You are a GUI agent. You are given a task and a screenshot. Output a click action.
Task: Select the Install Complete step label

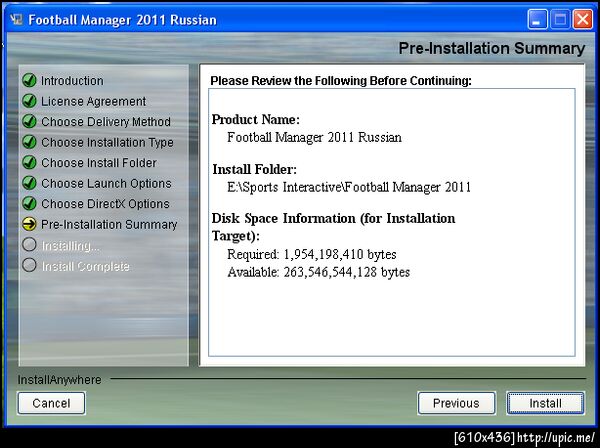pos(85,266)
